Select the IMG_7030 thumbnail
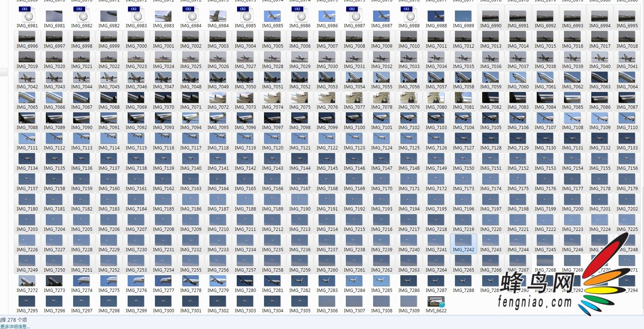The height and width of the screenshot is (329, 644). (x=327, y=57)
